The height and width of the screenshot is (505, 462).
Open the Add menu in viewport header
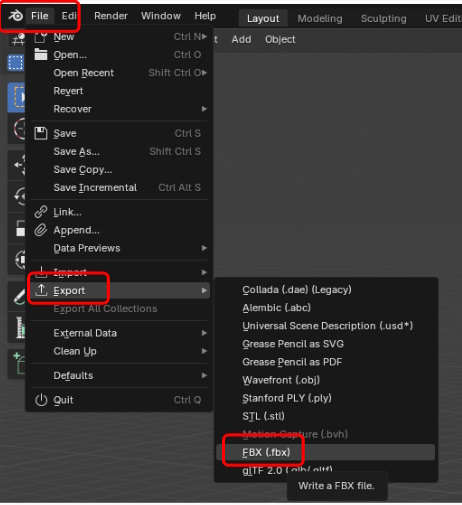pyautogui.click(x=241, y=39)
